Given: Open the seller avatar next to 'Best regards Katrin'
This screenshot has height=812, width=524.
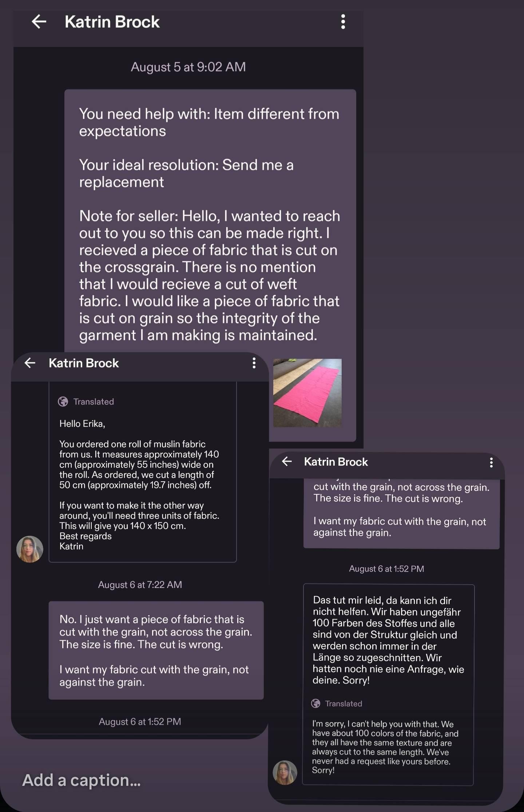Looking at the screenshot, I should click(x=30, y=549).
